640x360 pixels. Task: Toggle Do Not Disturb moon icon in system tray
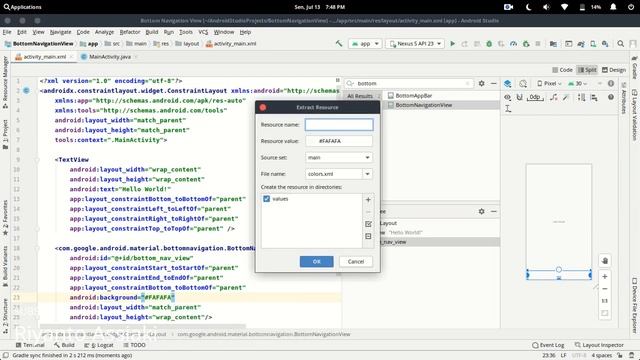click(x=528, y=7)
